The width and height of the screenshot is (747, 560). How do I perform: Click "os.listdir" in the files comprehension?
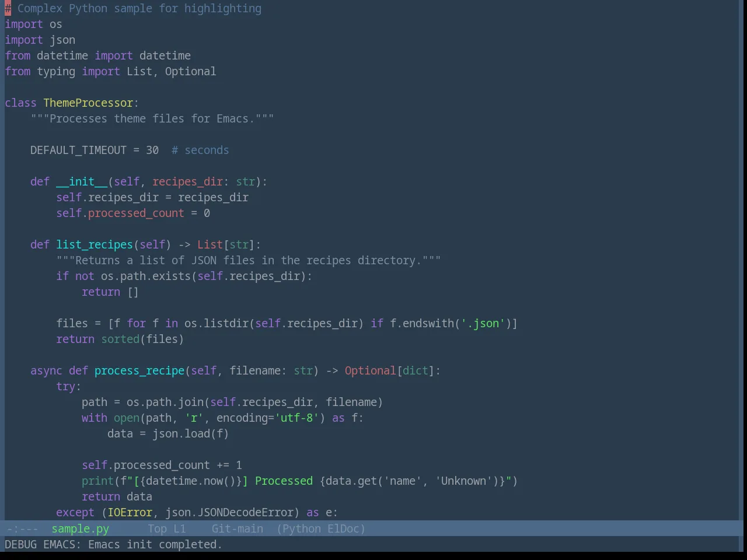217,323
